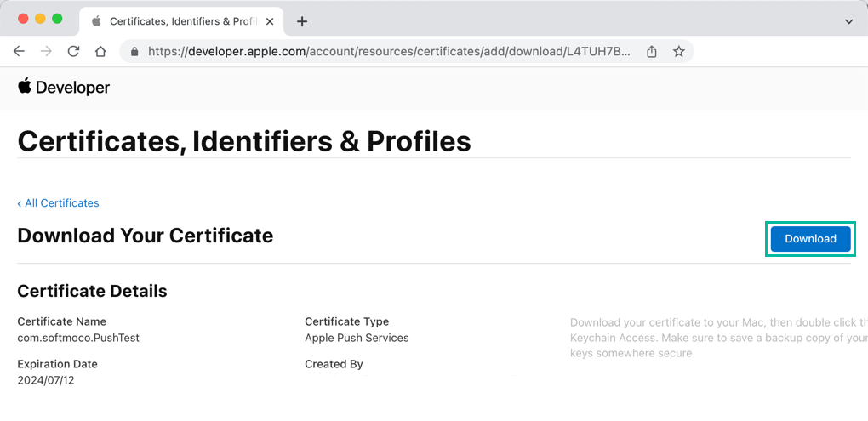Click the Download certificate button
Screen dimensions: 868x421
[x=809, y=239]
